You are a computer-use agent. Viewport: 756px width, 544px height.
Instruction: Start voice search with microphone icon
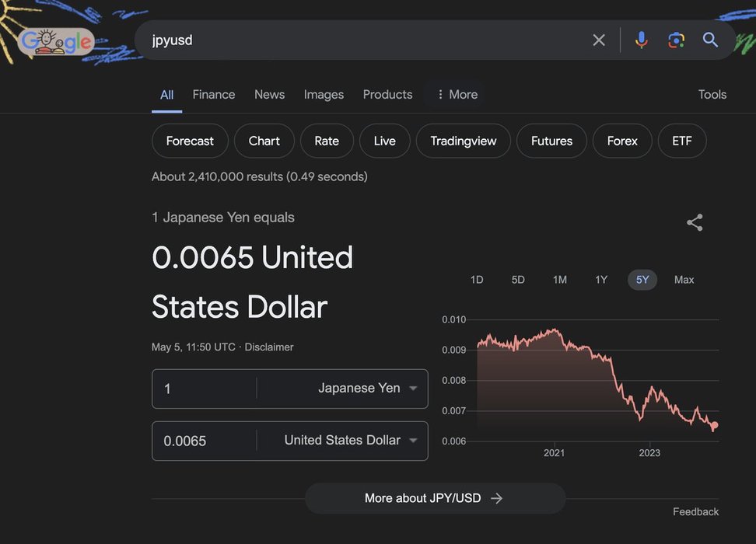641,40
